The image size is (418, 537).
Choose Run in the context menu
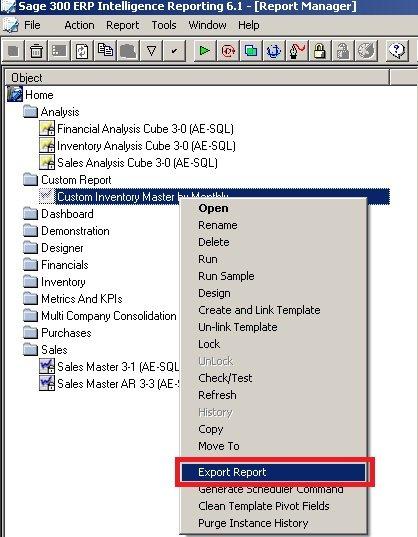click(x=273, y=259)
